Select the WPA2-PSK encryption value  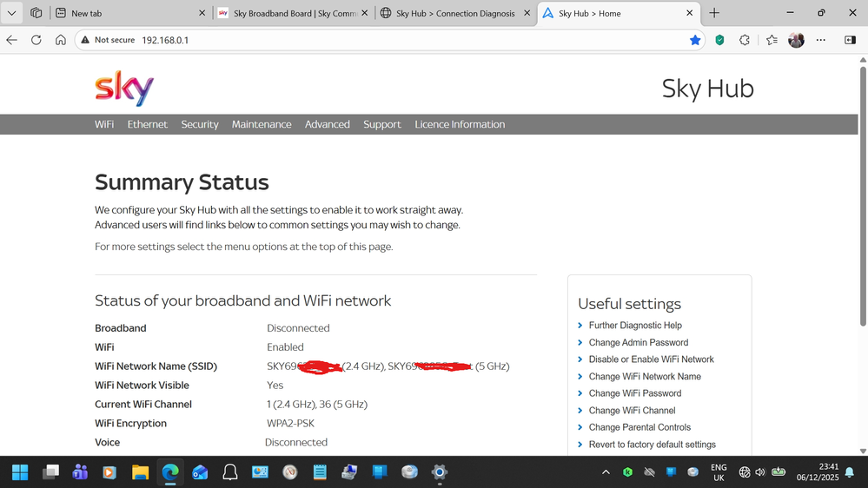290,423
